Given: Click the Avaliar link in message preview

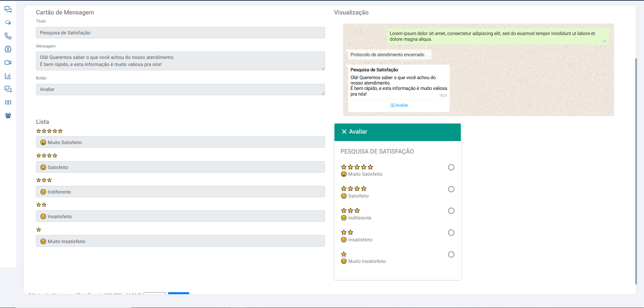Looking at the screenshot, I should 399,105.
